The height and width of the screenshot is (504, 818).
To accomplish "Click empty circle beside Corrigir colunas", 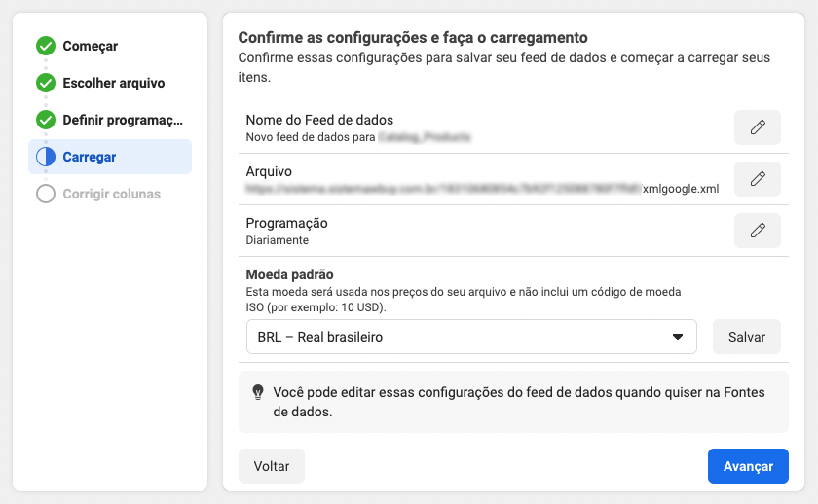I will pyautogui.click(x=46, y=194).
